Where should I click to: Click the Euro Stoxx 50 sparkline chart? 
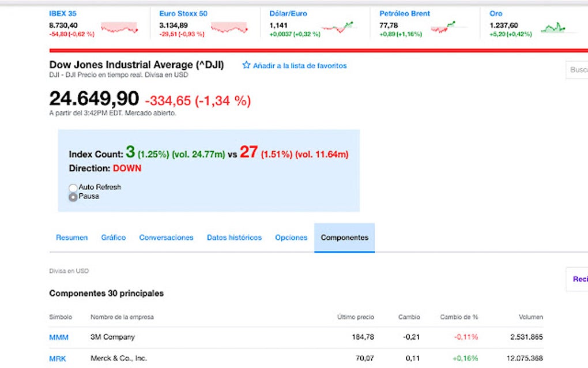pyautogui.click(x=229, y=26)
